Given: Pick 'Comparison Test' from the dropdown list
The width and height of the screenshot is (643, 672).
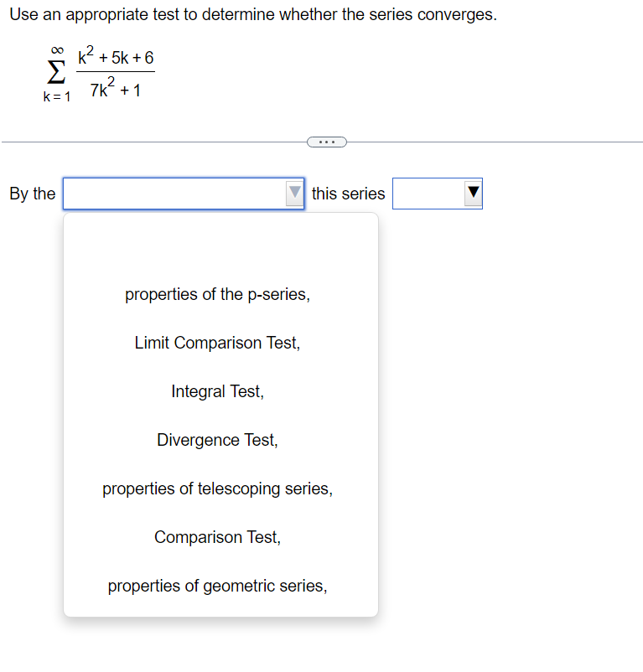Looking at the screenshot, I should (217, 537).
